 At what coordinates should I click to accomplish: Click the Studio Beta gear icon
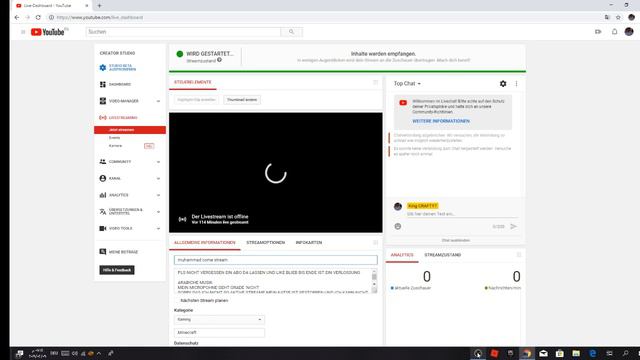(103, 68)
